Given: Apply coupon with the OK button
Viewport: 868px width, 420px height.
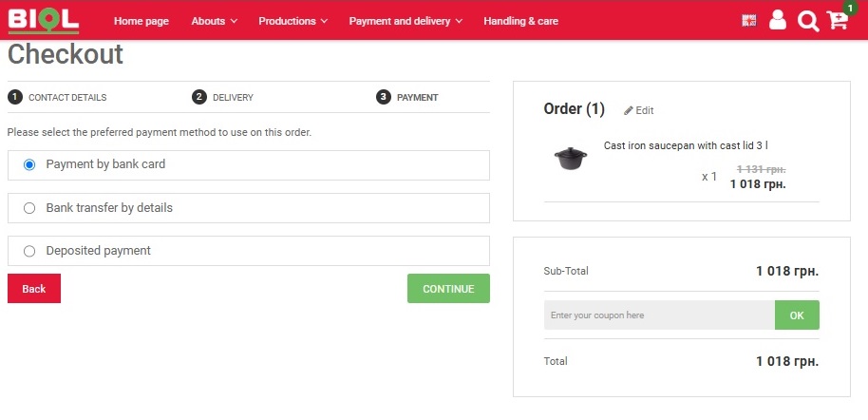Looking at the screenshot, I should [797, 315].
